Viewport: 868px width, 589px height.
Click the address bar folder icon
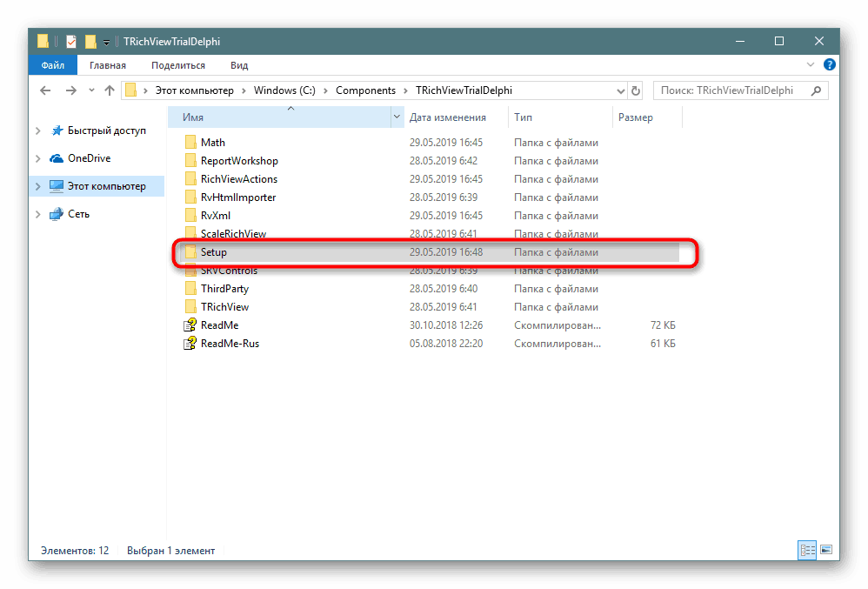(x=130, y=90)
